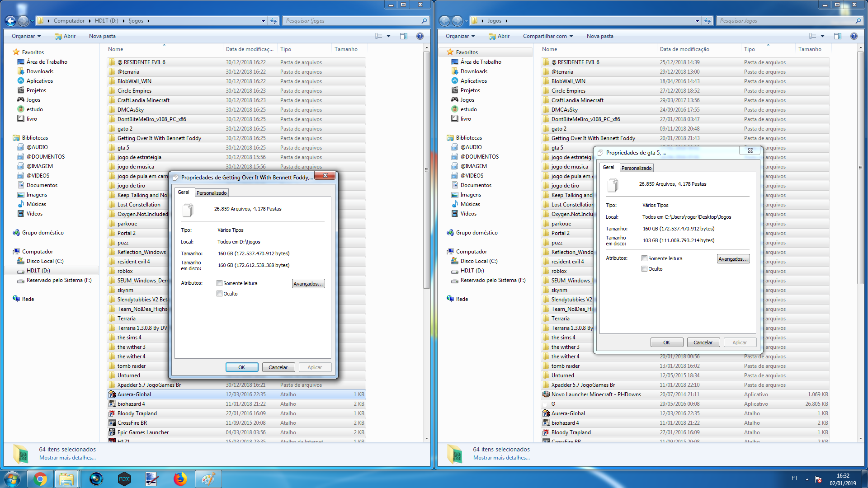The height and width of the screenshot is (488, 868).
Task: Show hidden tray icons arrow on taskbar
Action: [x=807, y=479]
